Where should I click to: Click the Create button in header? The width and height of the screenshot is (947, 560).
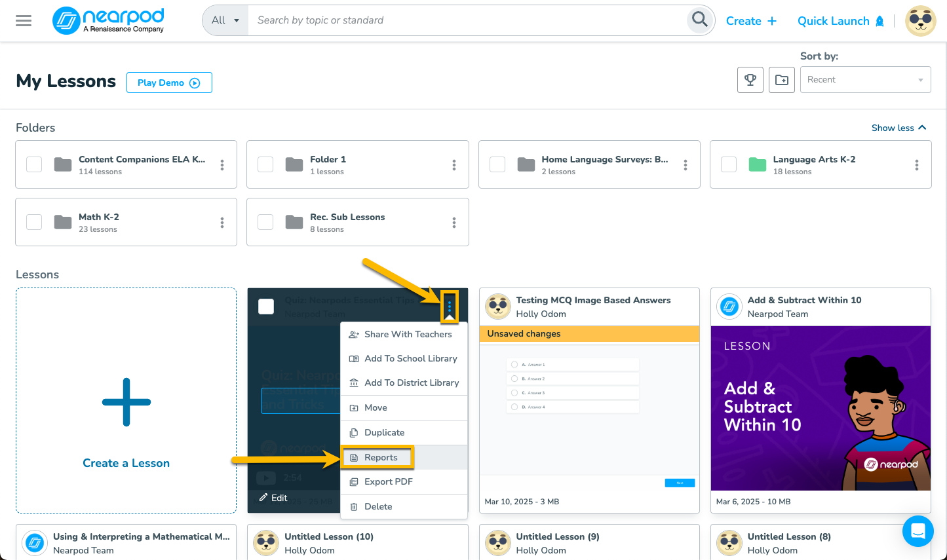click(x=751, y=21)
